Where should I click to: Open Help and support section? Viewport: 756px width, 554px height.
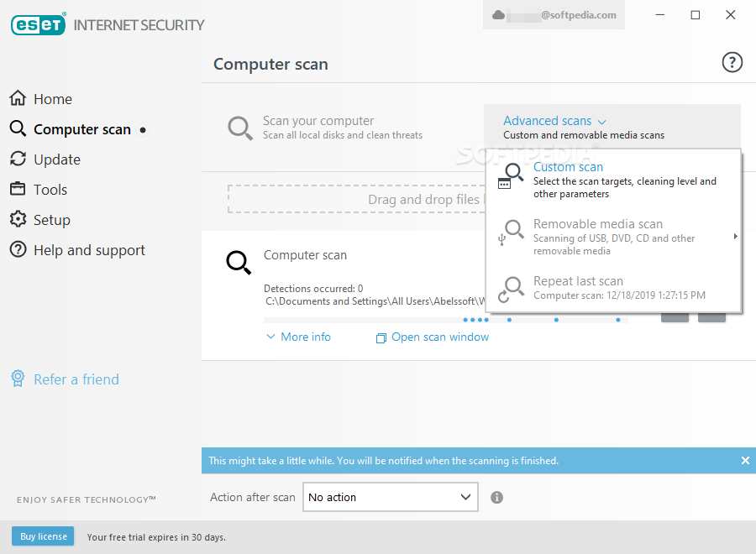(89, 250)
